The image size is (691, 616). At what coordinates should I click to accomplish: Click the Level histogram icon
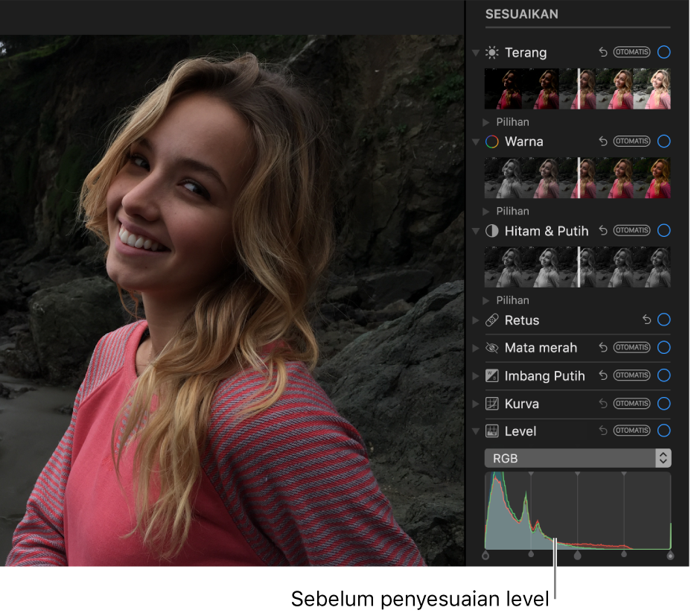point(491,431)
